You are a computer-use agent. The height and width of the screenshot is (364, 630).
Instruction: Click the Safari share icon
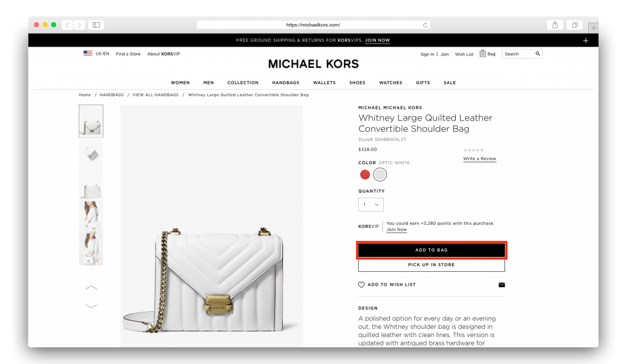555,25
